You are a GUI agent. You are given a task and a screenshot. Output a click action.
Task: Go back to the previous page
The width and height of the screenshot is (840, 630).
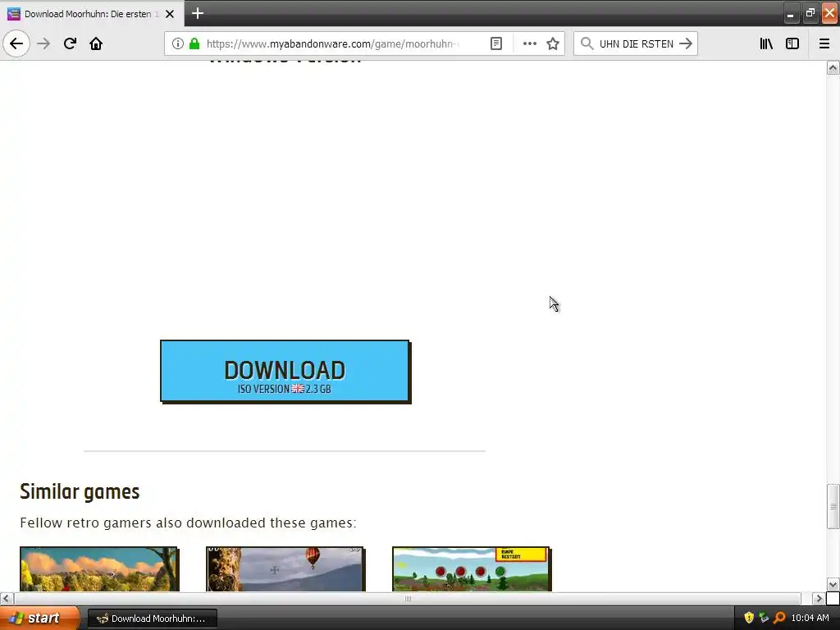tap(16, 43)
